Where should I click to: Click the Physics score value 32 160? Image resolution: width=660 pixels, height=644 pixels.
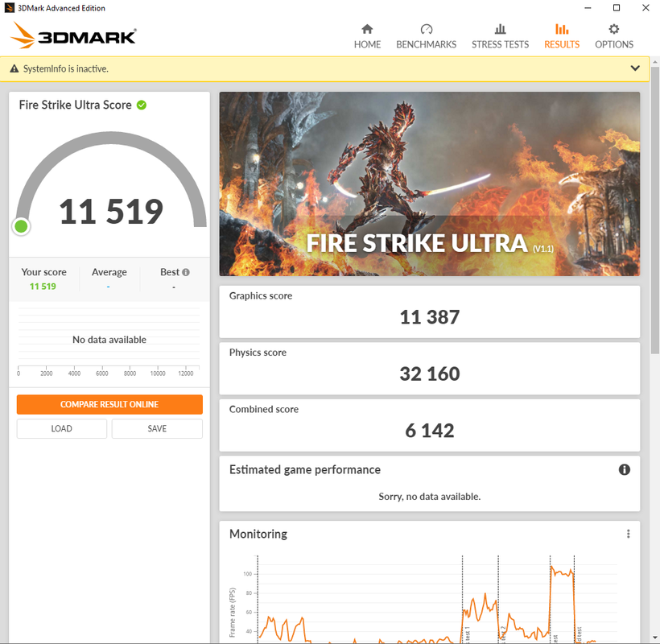tap(429, 374)
